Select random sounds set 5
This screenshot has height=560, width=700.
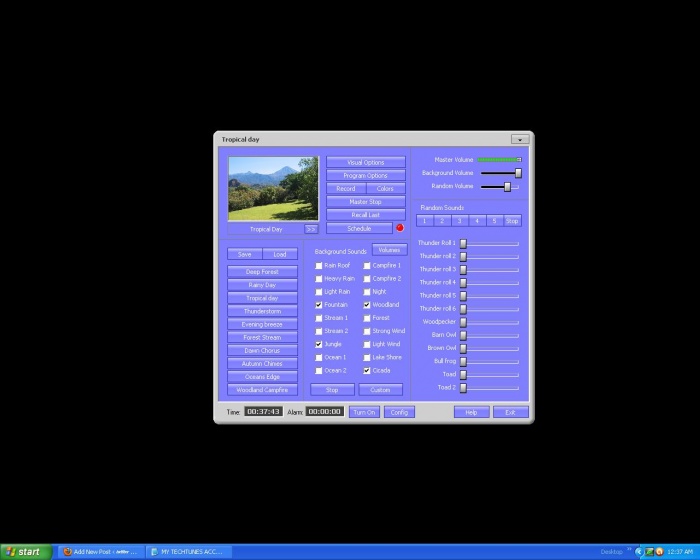pos(494,221)
